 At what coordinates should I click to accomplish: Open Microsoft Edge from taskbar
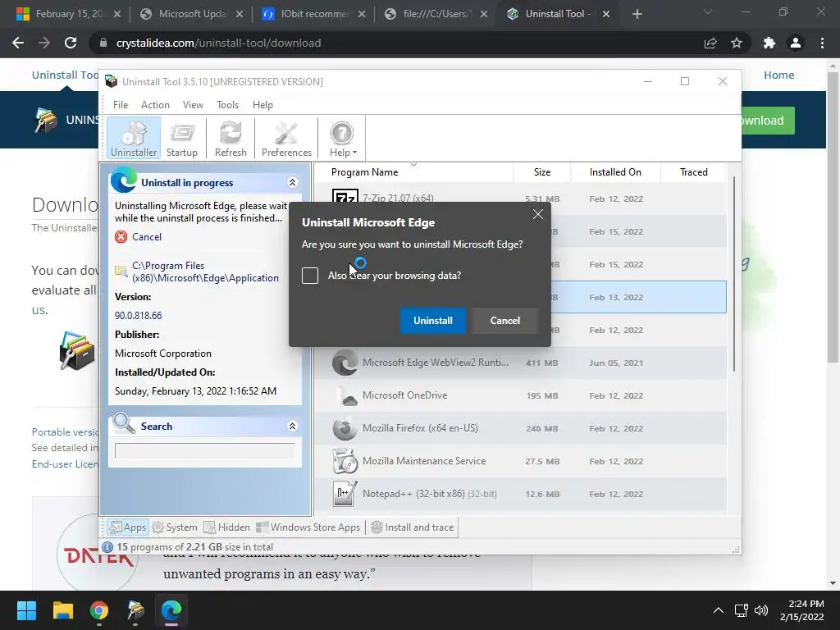[171, 610]
